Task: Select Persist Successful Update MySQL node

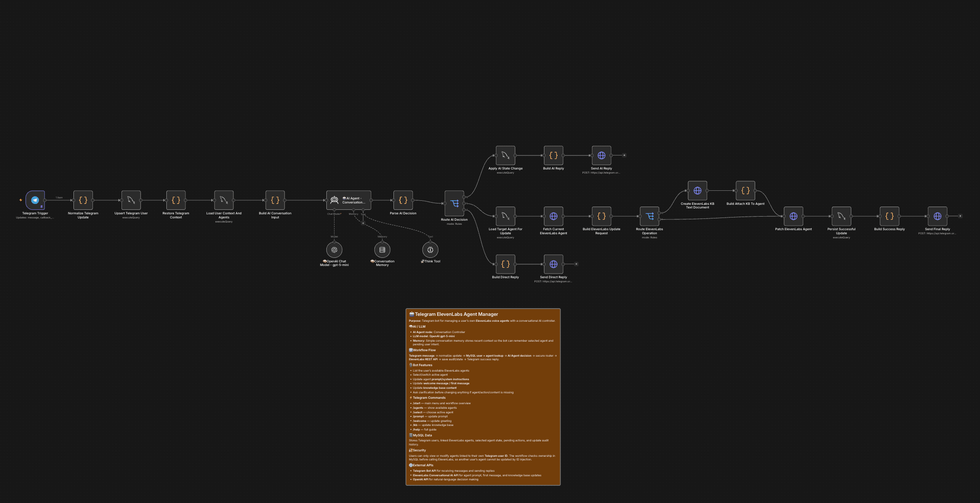Action: [842, 216]
